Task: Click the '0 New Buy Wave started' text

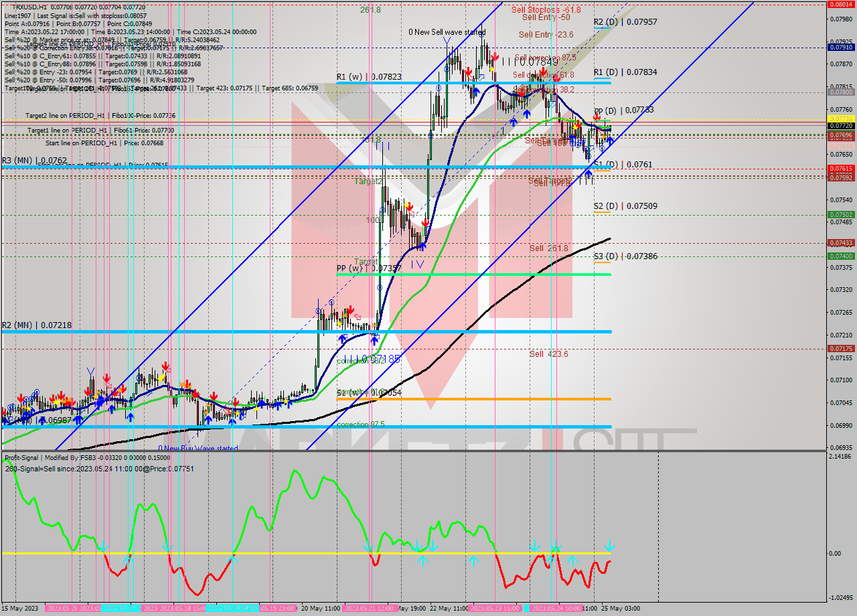Action: [x=198, y=447]
